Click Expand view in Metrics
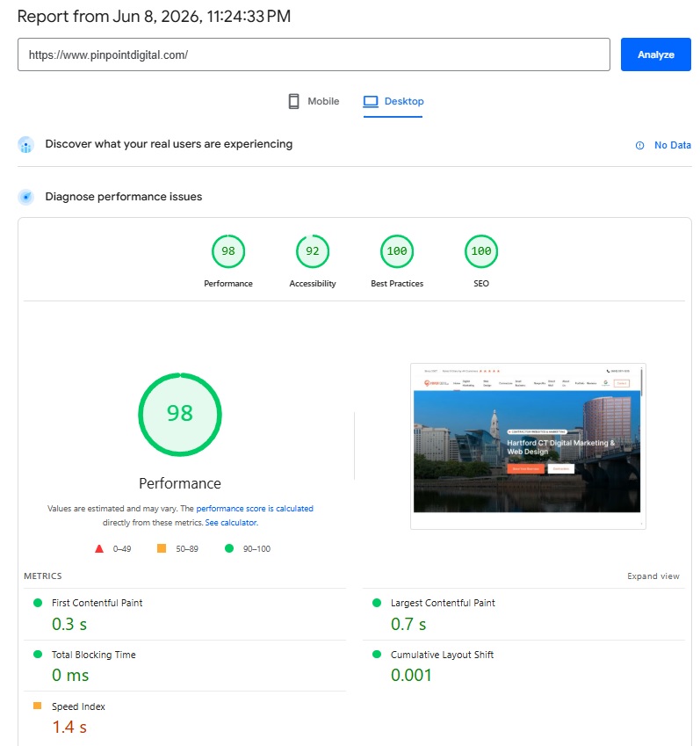The width and height of the screenshot is (700, 746). (653, 576)
